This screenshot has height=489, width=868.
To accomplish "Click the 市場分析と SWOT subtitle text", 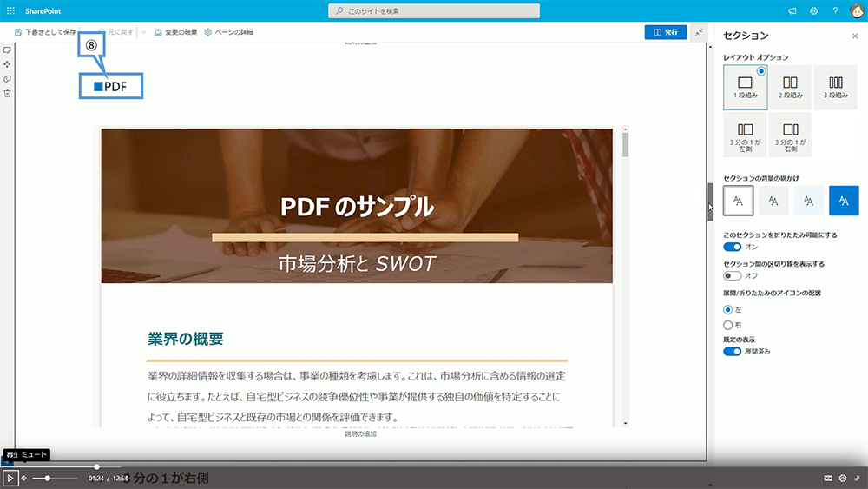I will coord(357,263).
